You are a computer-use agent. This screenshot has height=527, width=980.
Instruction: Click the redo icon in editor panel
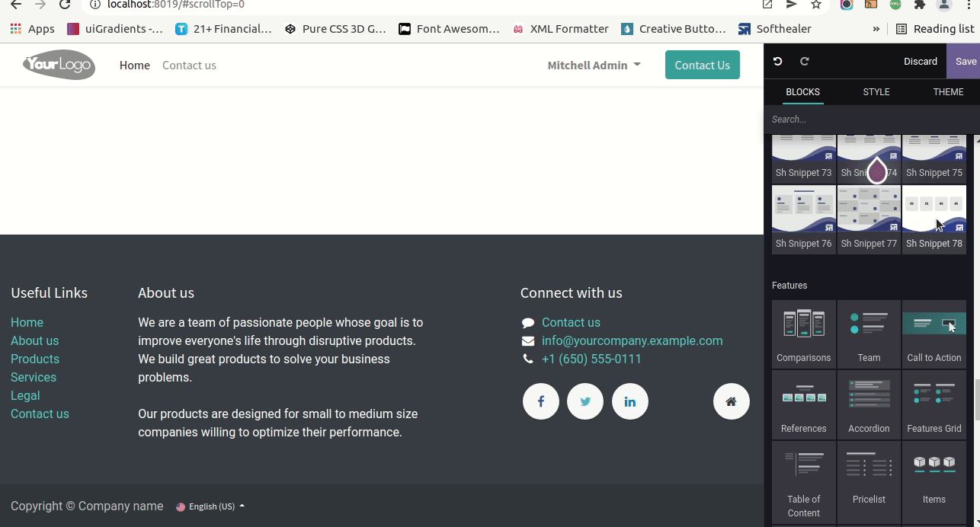[804, 61]
